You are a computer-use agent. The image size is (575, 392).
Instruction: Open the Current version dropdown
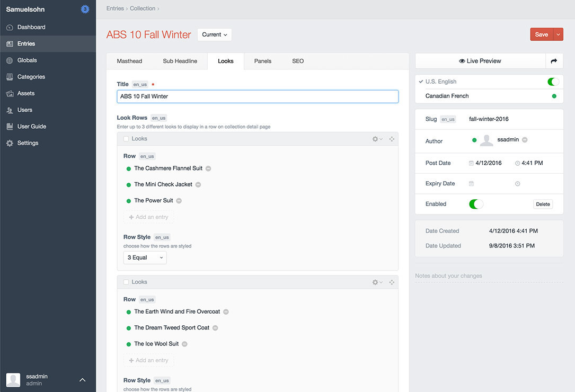[215, 35]
